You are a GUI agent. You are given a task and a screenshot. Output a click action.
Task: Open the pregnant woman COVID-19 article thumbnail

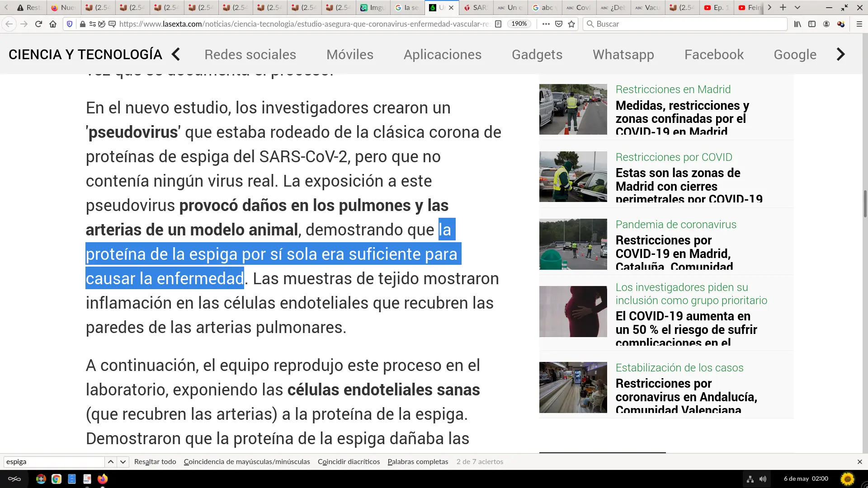pyautogui.click(x=573, y=311)
